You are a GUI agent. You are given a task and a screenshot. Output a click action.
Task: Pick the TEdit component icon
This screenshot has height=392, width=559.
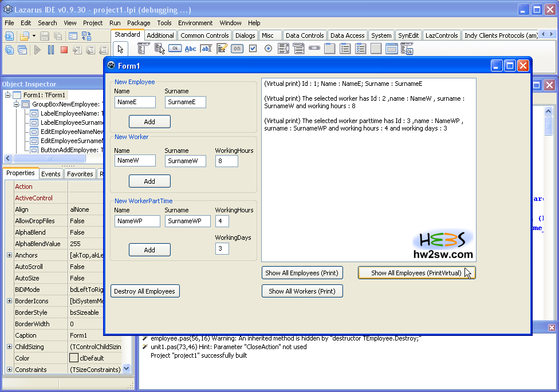coord(206,49)
